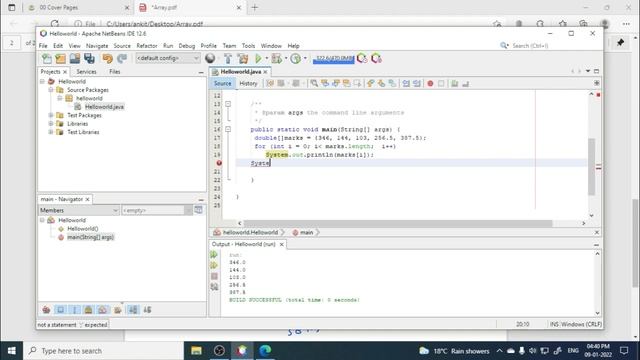The height and width of the screenshot is (360, 640).
Task: Toggle Sort by Source in Navigator
Action: (x=147, y=310)
